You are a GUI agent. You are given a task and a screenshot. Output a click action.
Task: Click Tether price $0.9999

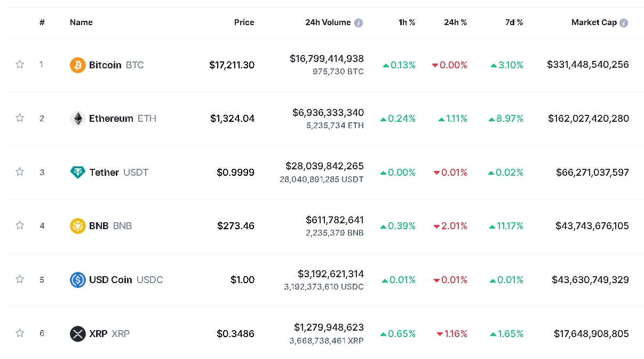coord(236,173)
